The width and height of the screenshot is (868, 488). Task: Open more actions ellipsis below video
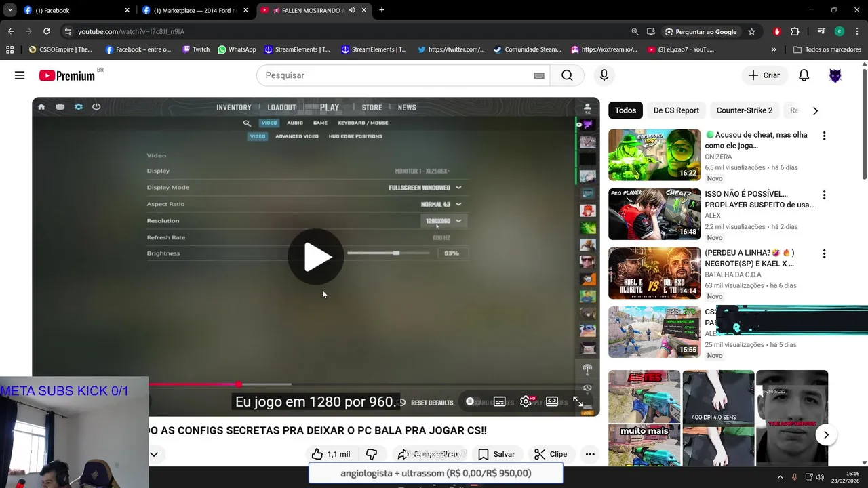(x=590, y=454)
